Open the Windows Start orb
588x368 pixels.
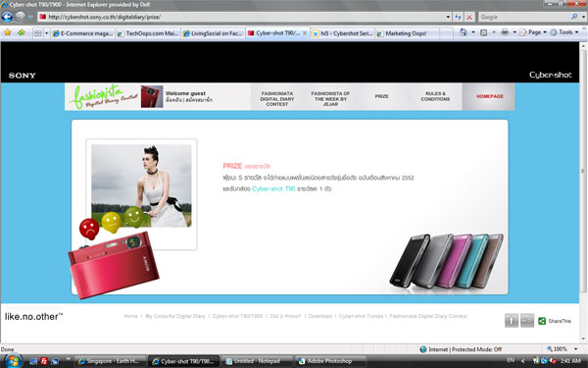(x=13, y=361)
